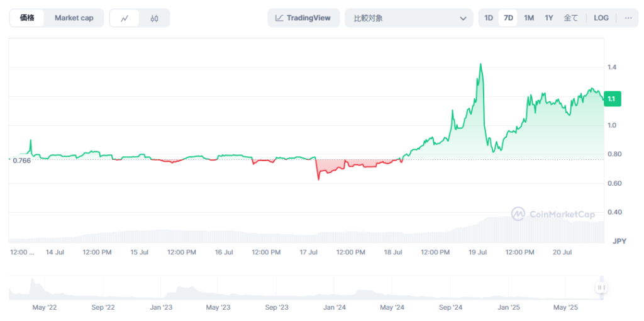Viewport: 644px width, 321px height.
Task: Click the green 1.1 current price tag
Action: coord(611,99)
